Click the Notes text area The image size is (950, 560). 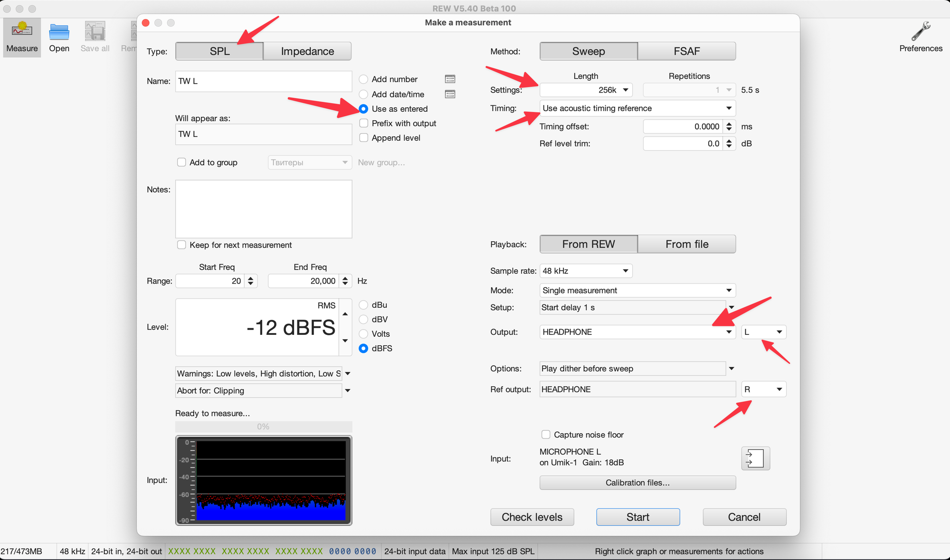[x=264, y=209]
